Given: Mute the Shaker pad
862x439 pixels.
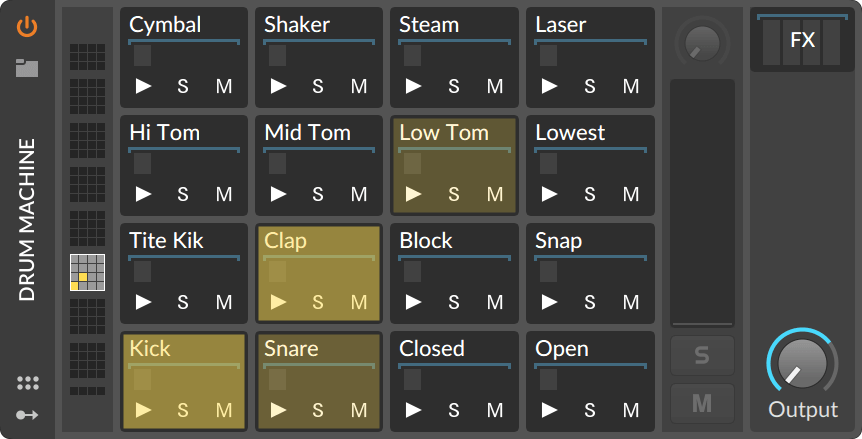Looking at the screenshot, I should point(359,86).
